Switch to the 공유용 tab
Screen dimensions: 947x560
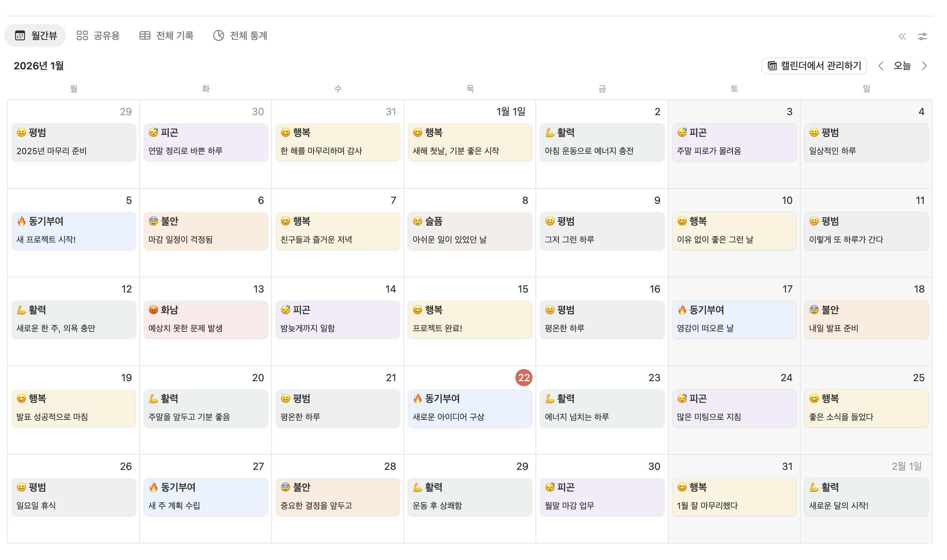(106, 35)
